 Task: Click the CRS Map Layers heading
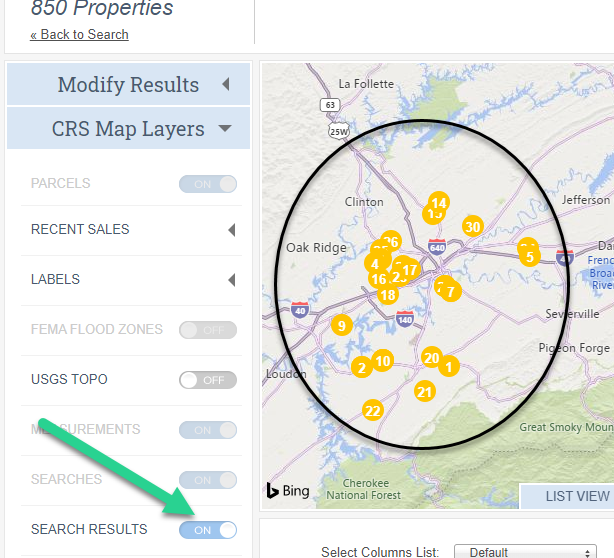click(128, 129)
